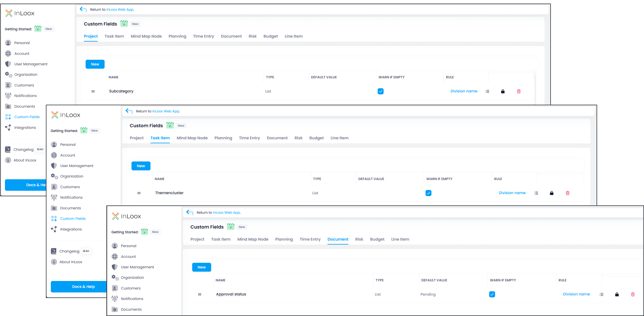The image size is (644, 316).
Task: Delete the Subcategory field with trash icon
Action: (x=519, y=91)
